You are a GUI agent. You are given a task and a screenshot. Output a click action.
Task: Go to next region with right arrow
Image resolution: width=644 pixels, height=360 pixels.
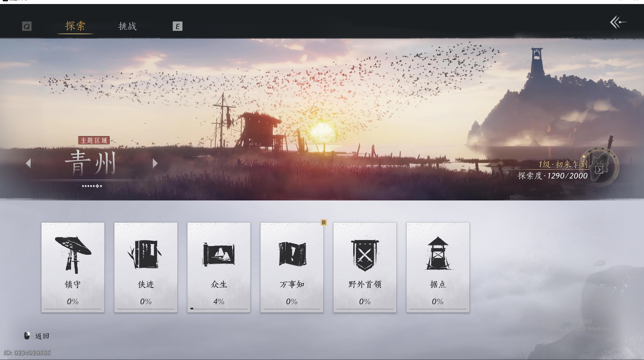tap(155, 163)
